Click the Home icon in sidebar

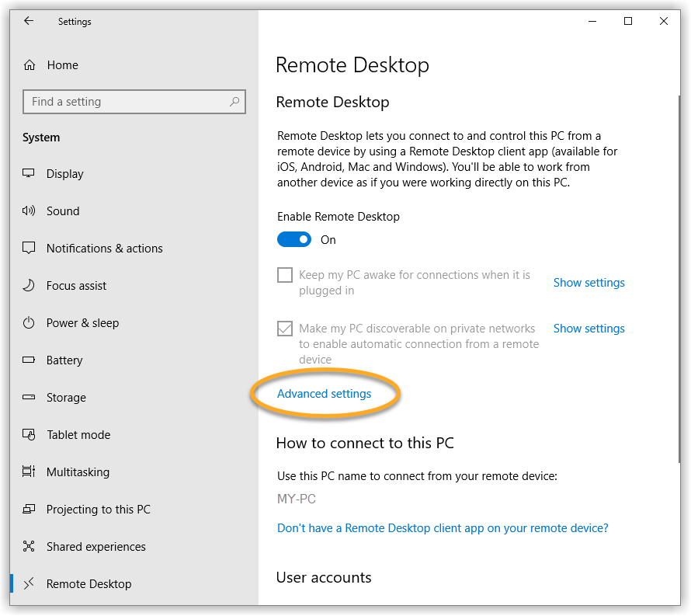click(x=30, y=65)
